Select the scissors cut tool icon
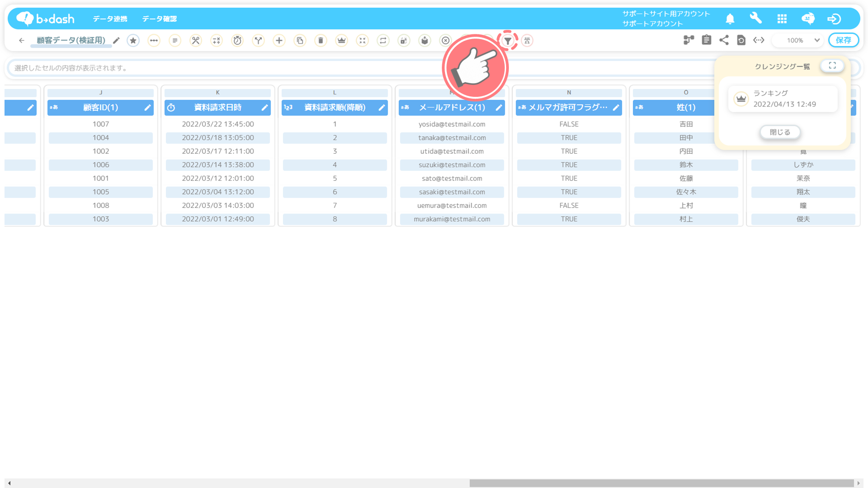 (196, 40)
